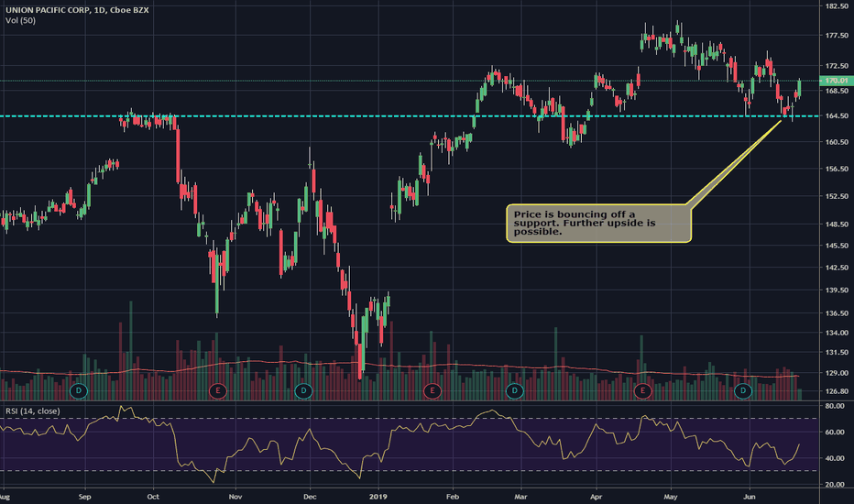Click the Mar label on the time axis
854x504 pixels.
click(x=520, y=497)
